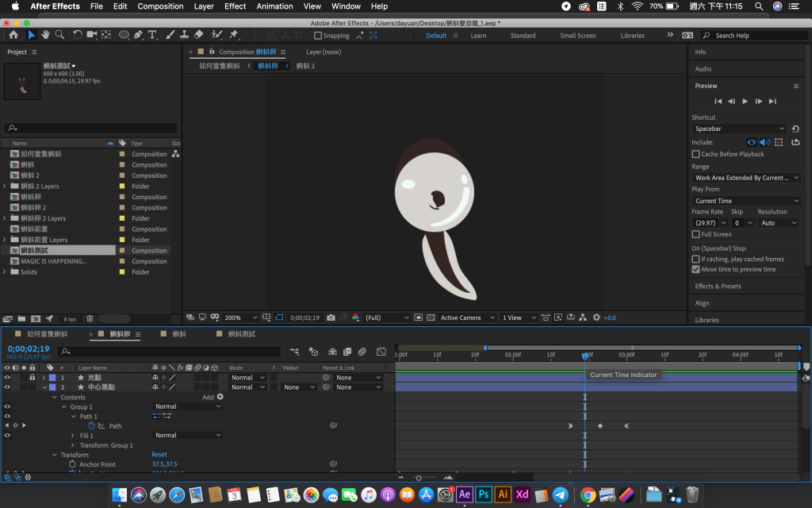812x508 pixels.
Task: Select the Zoom tool in toolbar
Action: tap(59, 35)
